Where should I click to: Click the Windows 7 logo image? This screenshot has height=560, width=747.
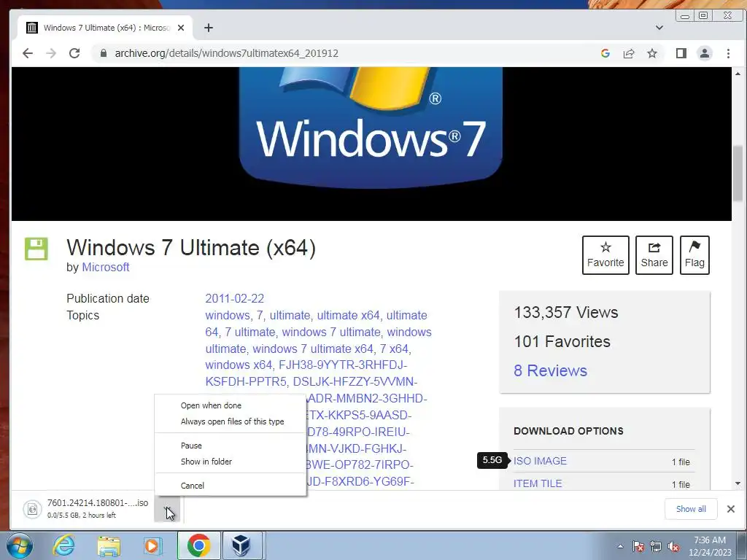[x=371, y=128]
